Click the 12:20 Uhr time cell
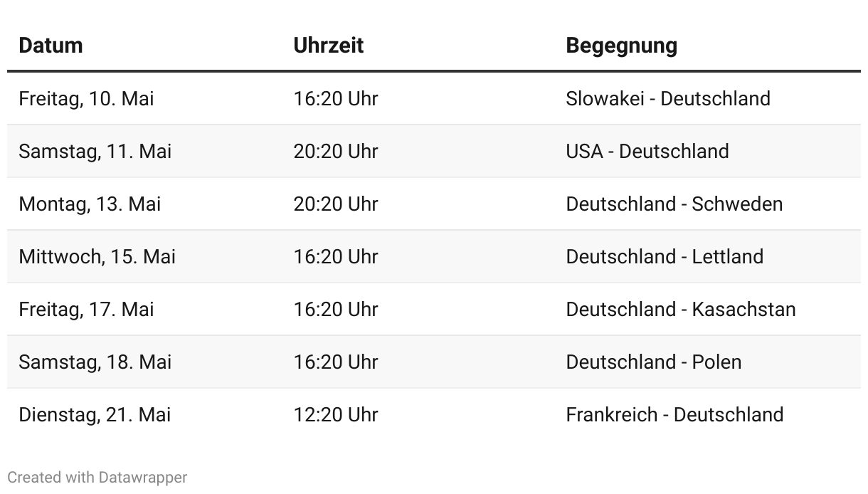Viewport: 868px width, 494px height. click(x=335, y=414)
